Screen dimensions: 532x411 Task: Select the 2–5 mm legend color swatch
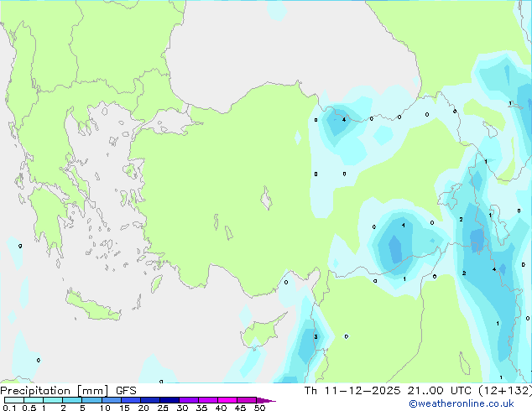72,400
